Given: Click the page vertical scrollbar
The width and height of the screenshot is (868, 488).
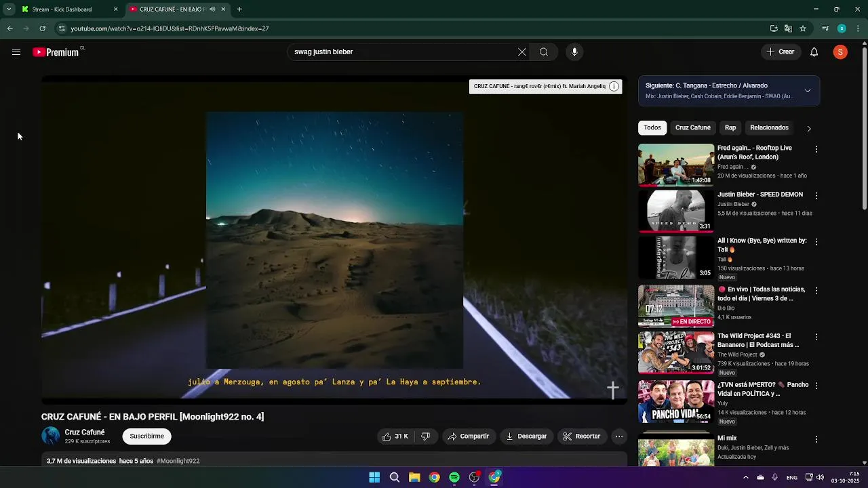Looking at the screenshot, I should point(864,129).
